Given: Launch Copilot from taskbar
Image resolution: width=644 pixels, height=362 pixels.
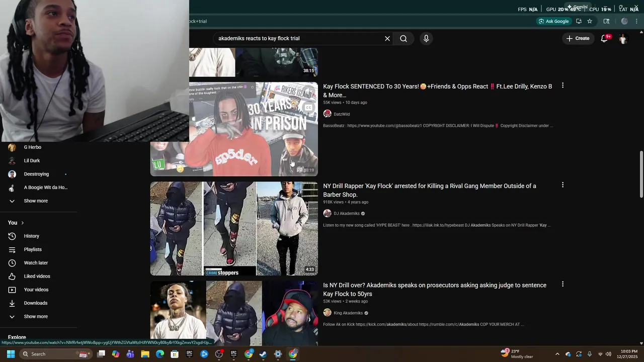Looking at the screenshot, I should coord(116,354).
